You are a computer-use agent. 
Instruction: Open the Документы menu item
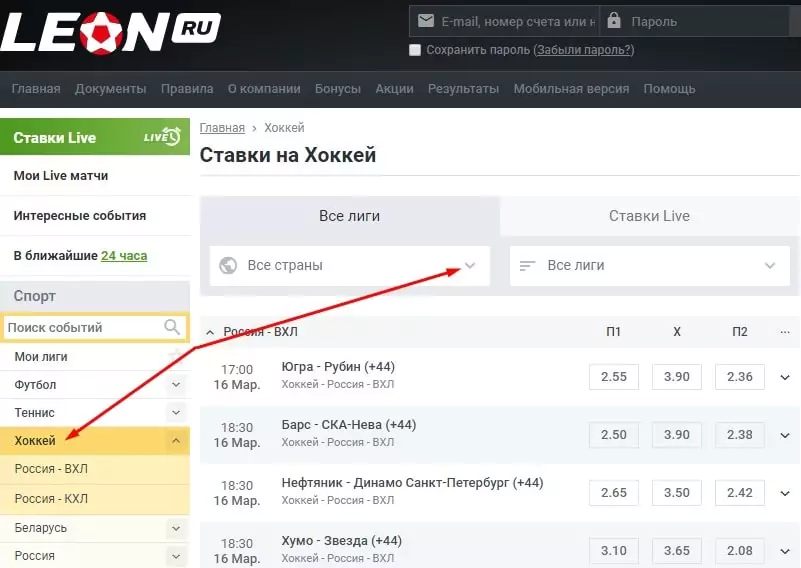[x=111, y=89]
